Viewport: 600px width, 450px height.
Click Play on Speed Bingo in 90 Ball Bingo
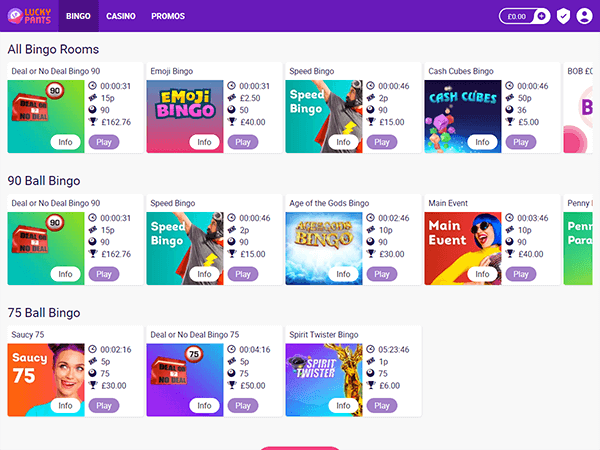coord(243,274)
